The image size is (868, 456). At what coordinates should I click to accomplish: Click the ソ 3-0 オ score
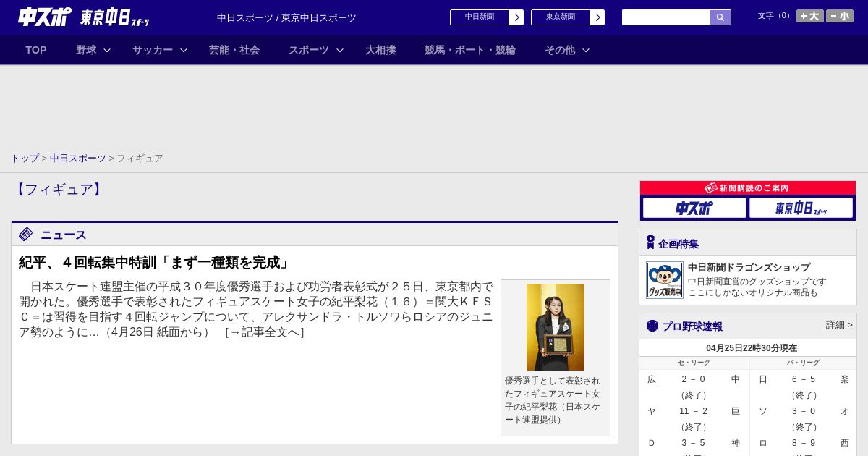coord(804,411)
